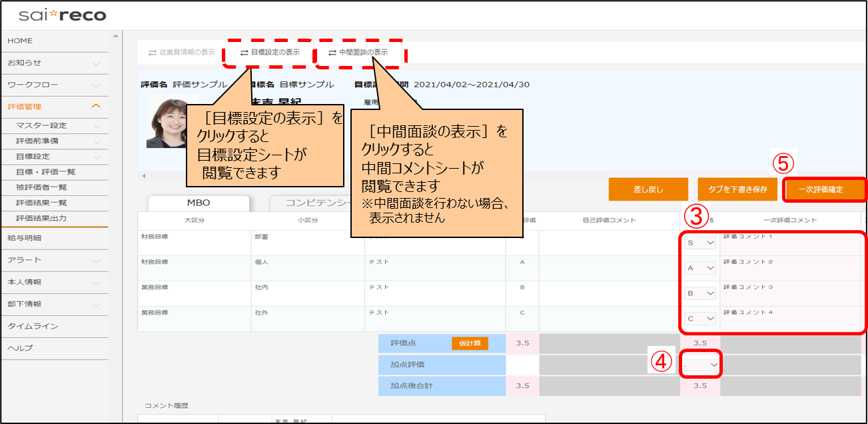Open 目標設定の表示 link
Screen dimensions: 868x424
(270, 52)
